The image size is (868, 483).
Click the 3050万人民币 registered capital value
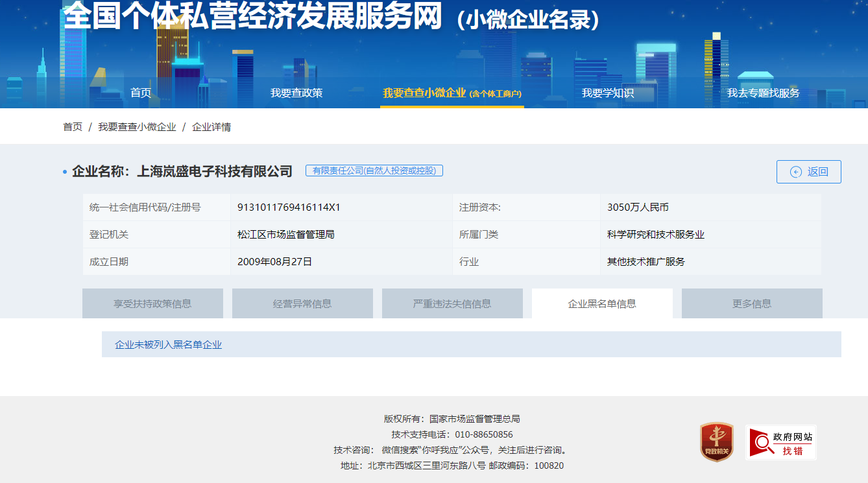(x=638, y=207)
